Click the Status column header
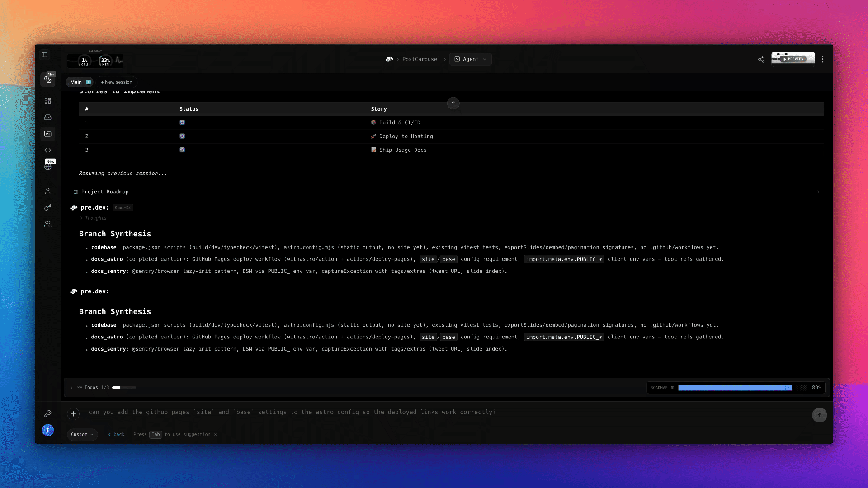This screenshot has width=868, height=488. [x=189, y=109]
